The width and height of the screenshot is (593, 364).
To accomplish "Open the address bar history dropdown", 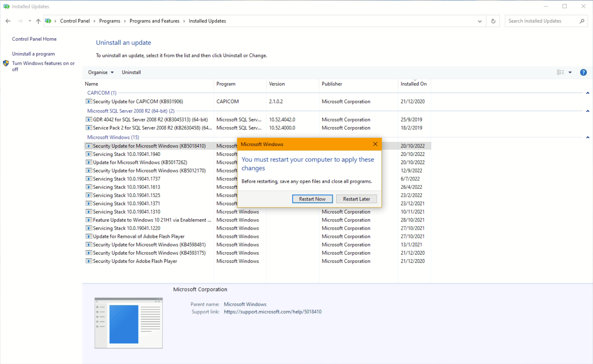I will [x=480, y=21].
